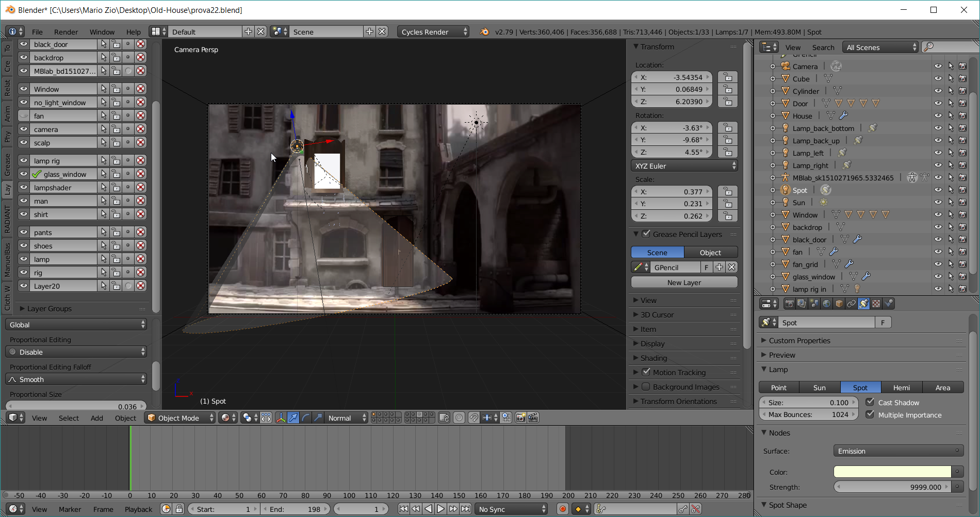Open the All Scenes outliner filter dropdown
The width and height of the screenshot is (980, 517).
(x=880, y=47)
